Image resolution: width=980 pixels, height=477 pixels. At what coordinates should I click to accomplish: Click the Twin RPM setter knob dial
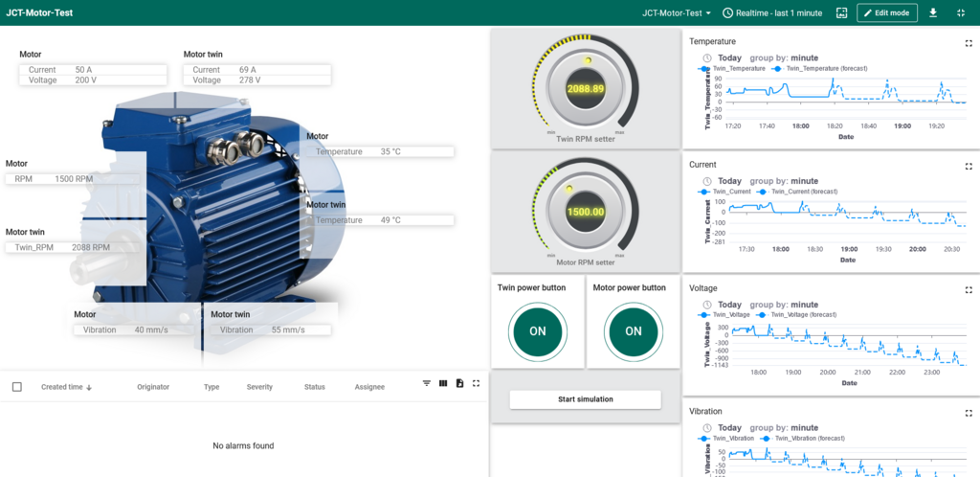[586, 87]
